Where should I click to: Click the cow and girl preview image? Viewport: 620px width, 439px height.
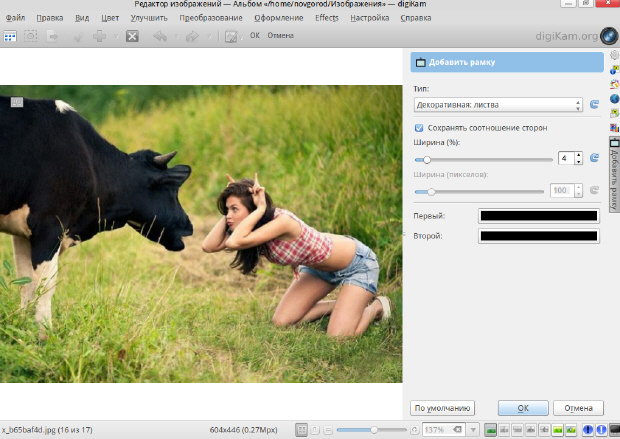click(201, 234)
